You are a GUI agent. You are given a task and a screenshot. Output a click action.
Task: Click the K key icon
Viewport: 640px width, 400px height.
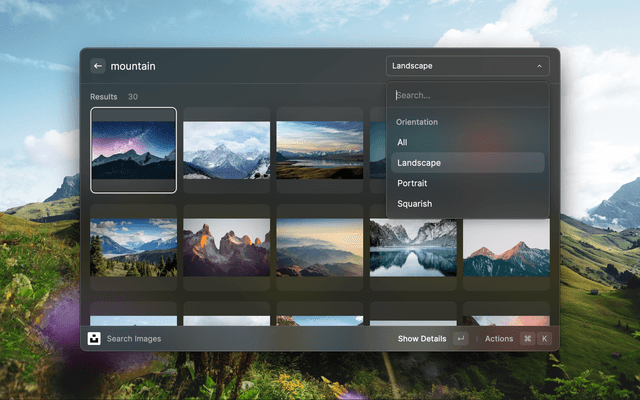click(545, 339)
